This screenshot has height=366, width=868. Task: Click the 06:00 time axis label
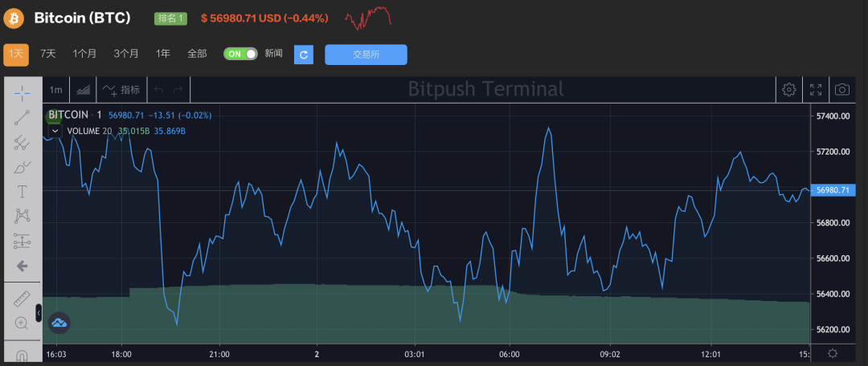pyautogui.click(x=510, y=354)
